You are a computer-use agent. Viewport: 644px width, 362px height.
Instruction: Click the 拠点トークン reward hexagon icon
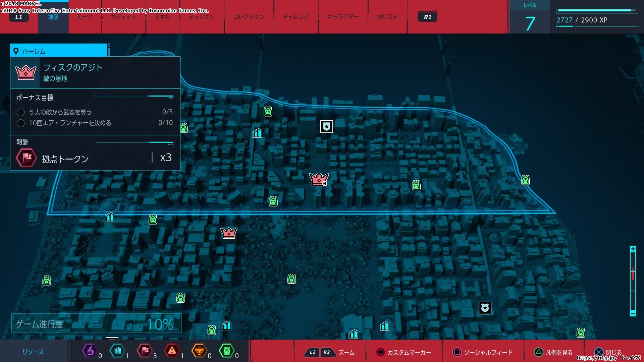click(27, 158)
